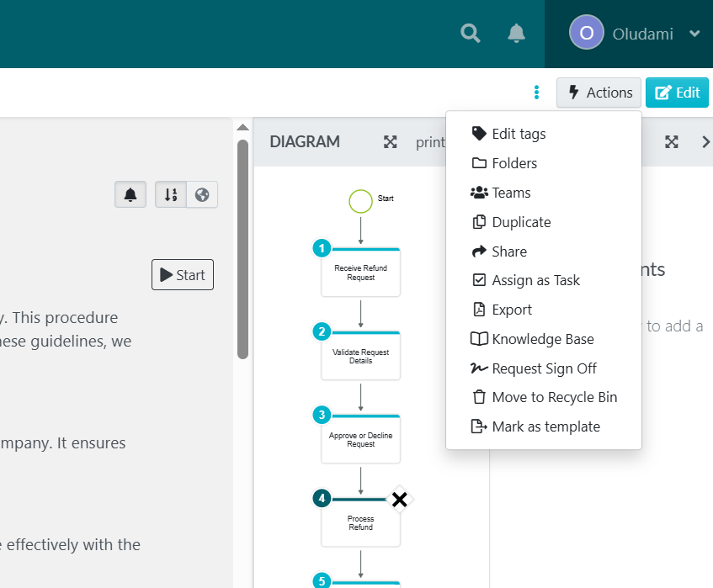Click the Edit button
The width and height of the screenshot is (713, 588).
pyautogui.click(x=677, y=93)
